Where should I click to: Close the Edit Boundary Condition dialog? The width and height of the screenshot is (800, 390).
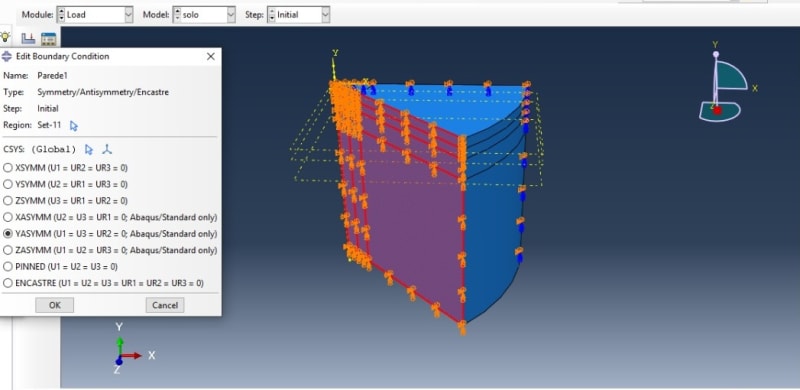pos(211,57)
